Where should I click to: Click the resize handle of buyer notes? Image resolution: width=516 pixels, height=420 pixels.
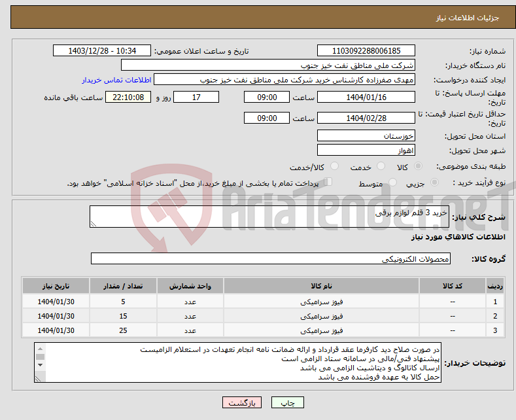point(38,379)
